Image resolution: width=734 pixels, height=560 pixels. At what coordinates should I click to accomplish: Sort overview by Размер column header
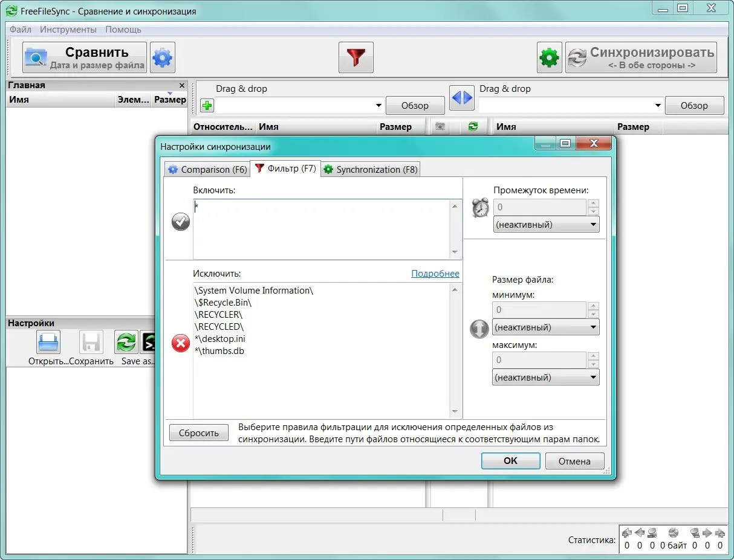click(x=170, y=100)
